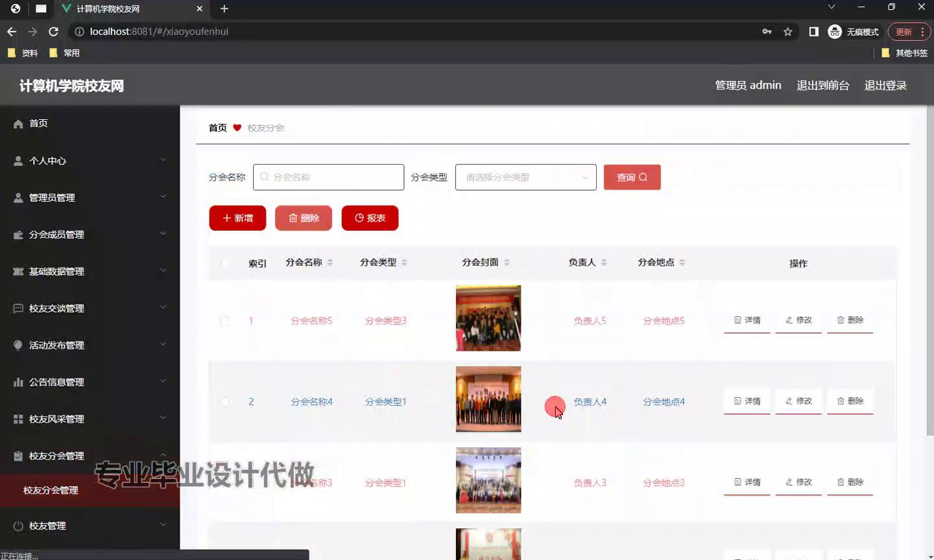934x560 pixels.
Task: Toggle the select-all checkbox in table header
Action: pos(225,263)
